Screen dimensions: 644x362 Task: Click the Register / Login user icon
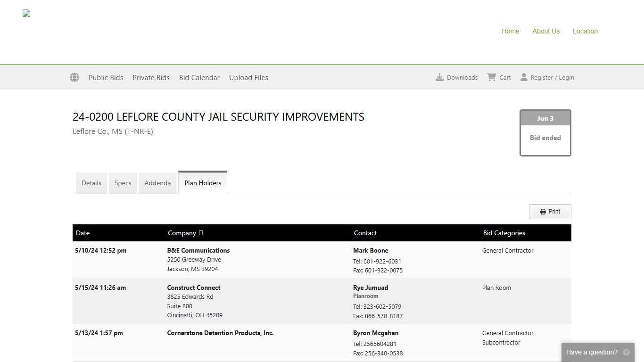click(x=524, y=77)
